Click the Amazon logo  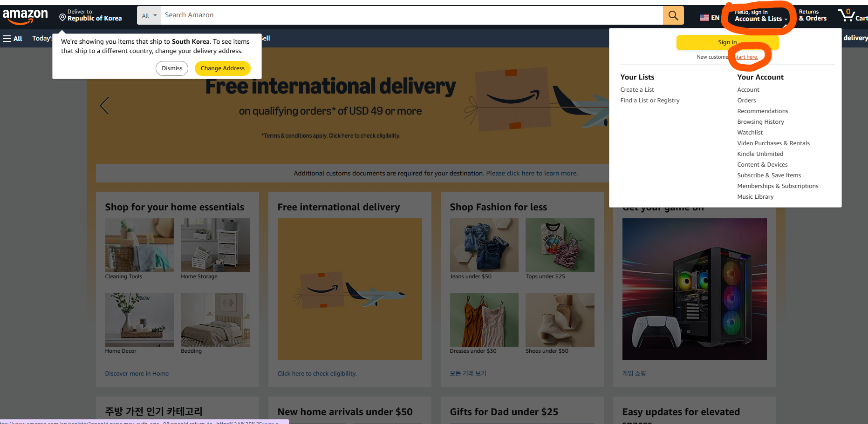25,16
